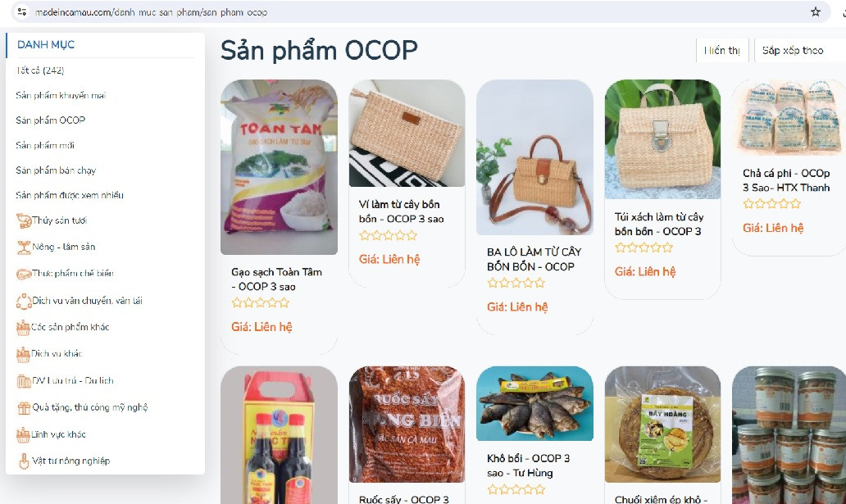Open site information icon beside URL

(21, 11)
